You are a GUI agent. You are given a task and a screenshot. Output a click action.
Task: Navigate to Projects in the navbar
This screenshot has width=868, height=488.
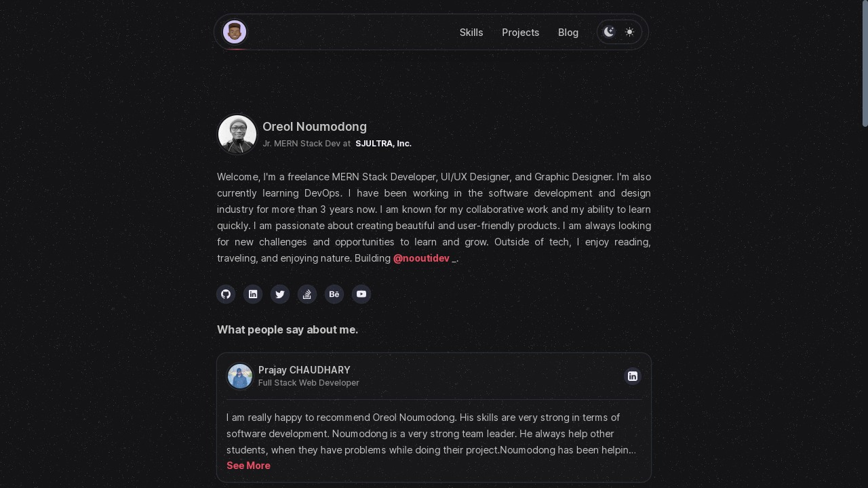point(520,33)
